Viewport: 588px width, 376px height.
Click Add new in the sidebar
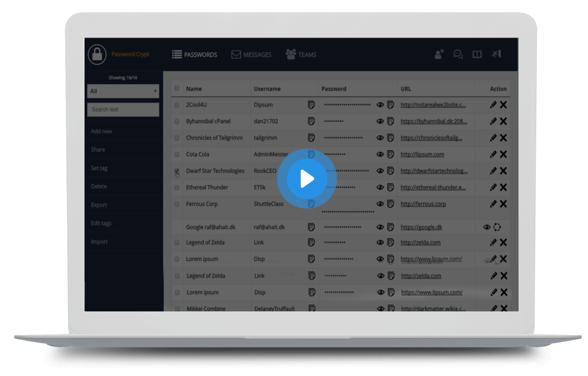[x=101, y=131]
